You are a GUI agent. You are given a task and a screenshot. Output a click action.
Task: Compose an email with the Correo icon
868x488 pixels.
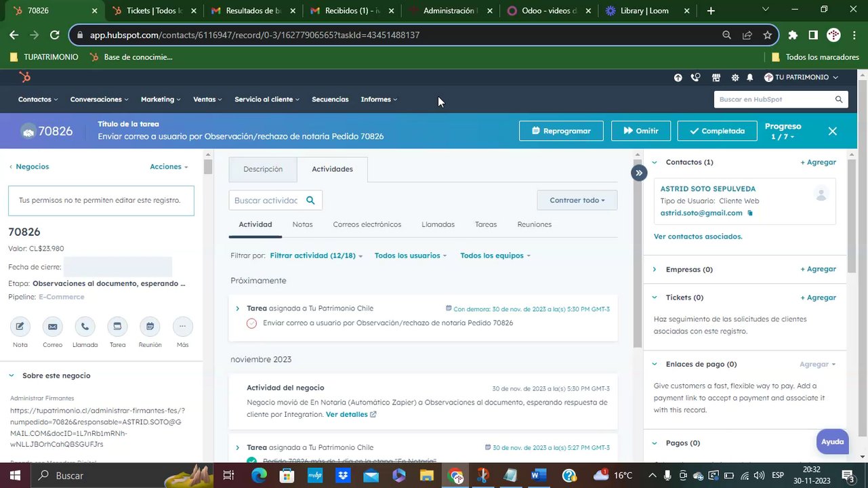point(52,327)
